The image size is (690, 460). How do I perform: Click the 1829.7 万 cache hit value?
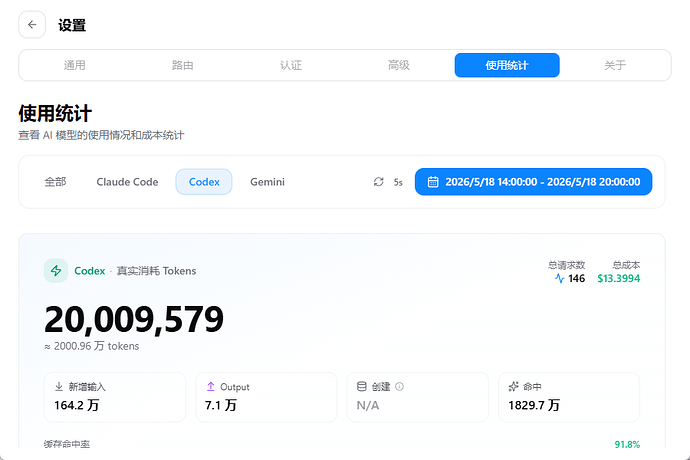534,405
